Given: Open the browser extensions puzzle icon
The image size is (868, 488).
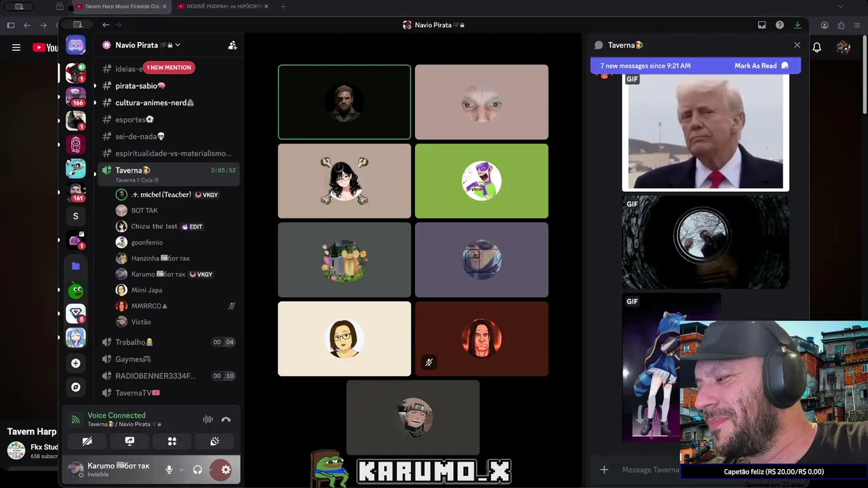Looking at the screenshot, I should 842,25.
